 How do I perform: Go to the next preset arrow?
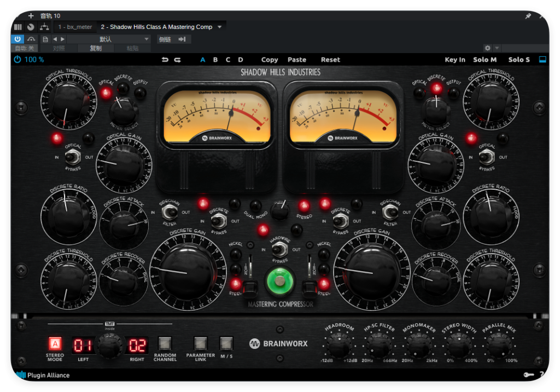(62, 39)
